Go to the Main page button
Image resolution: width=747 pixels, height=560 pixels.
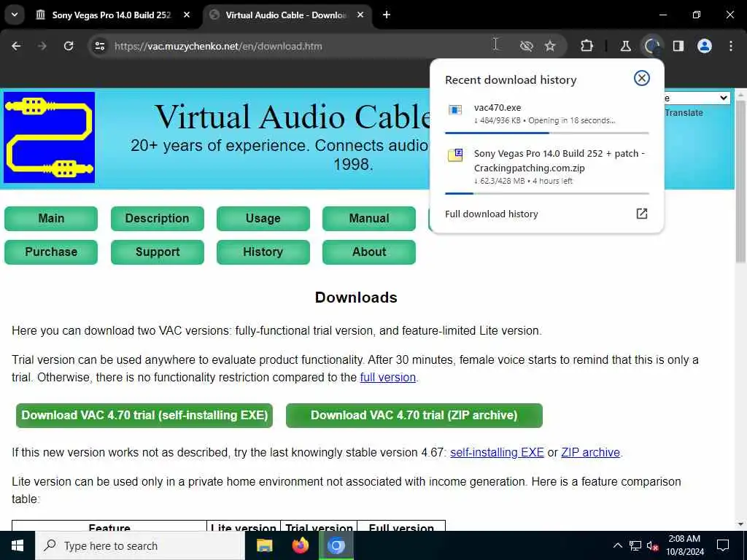tap(51, 219)
